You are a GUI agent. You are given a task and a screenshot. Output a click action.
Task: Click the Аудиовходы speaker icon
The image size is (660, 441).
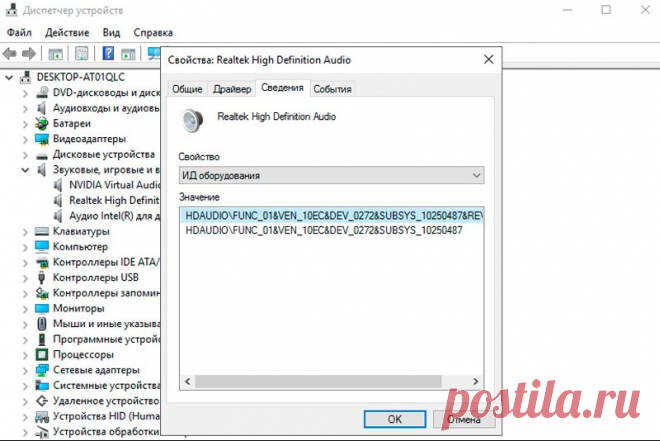click(42, 108)
